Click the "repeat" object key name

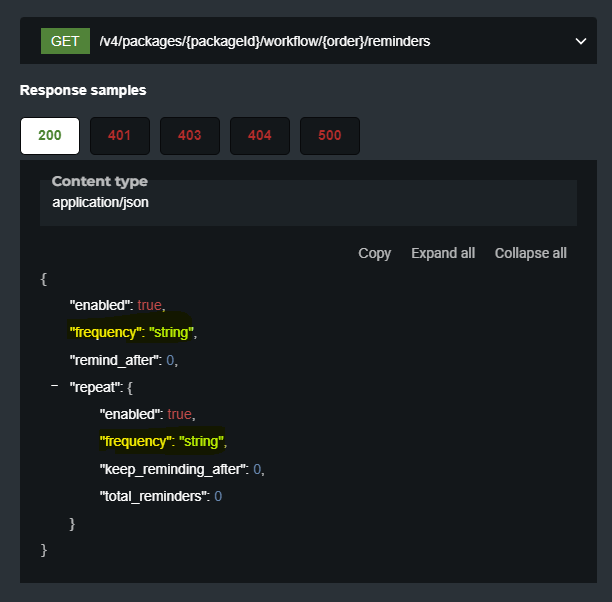click(95, 386)
